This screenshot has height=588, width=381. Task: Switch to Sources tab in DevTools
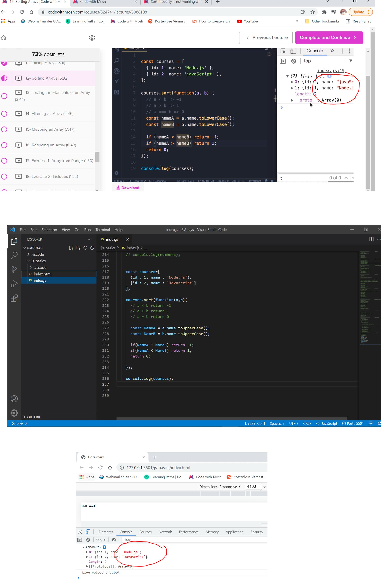click(145, 532)
